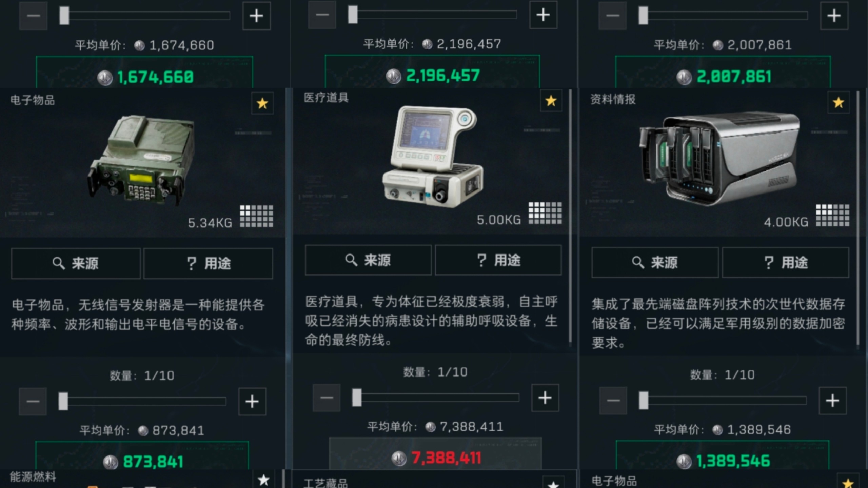
Task: Increase quantity with plus on the 7,388,411 ventilator
Action: (x=545, y=398)
